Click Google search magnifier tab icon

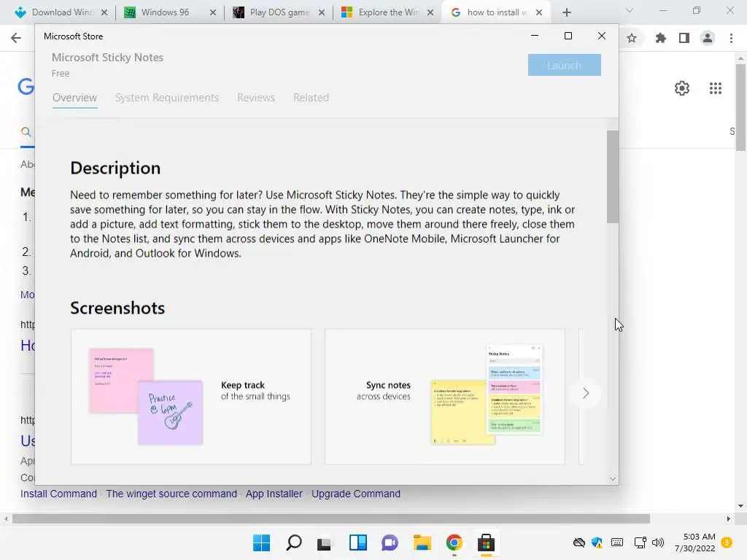(x=26, y=132)
